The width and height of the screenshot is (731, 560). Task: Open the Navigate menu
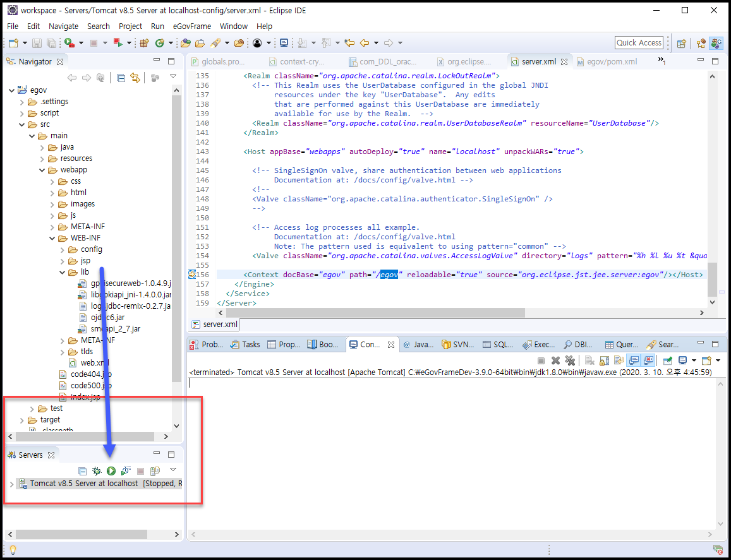[63, 26]
